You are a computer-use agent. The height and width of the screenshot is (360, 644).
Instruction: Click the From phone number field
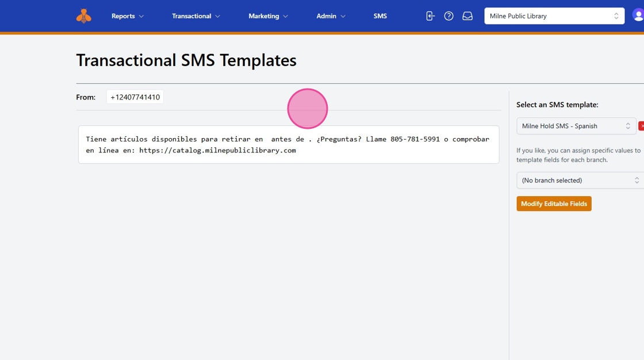135,97
